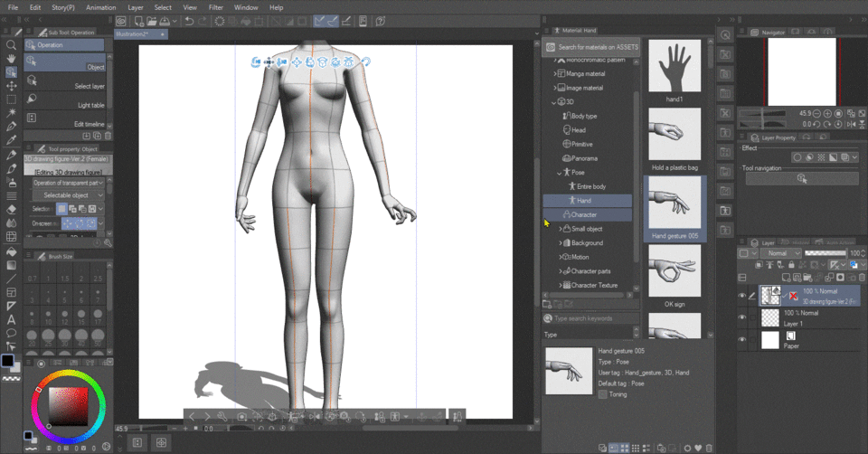Open the layer blending mode Normal dropdown
868x454 pixels.
779,253
